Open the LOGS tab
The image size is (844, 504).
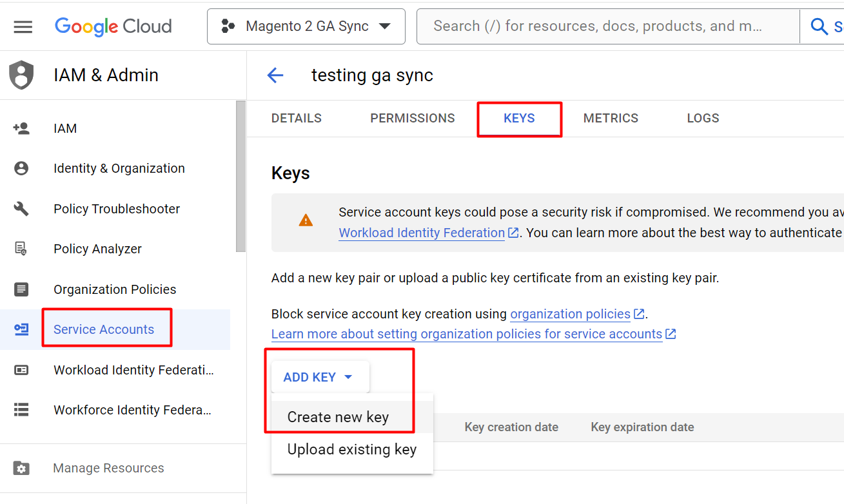point(703,118)
